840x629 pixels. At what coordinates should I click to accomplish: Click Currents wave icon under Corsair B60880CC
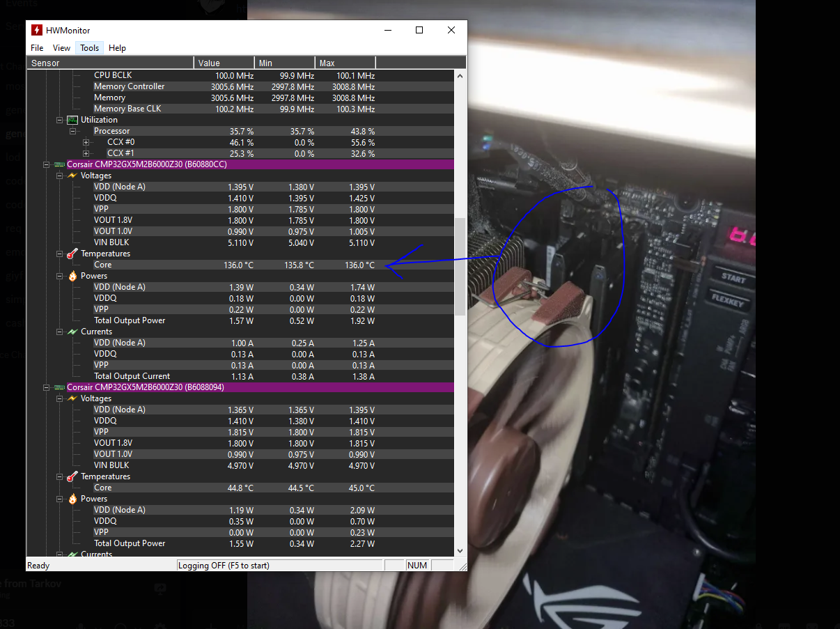[72, 332]
